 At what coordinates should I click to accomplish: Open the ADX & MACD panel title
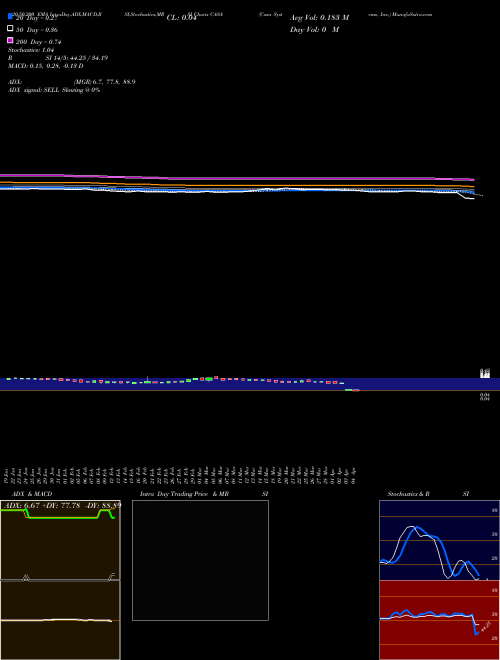[x=32, y=494]
